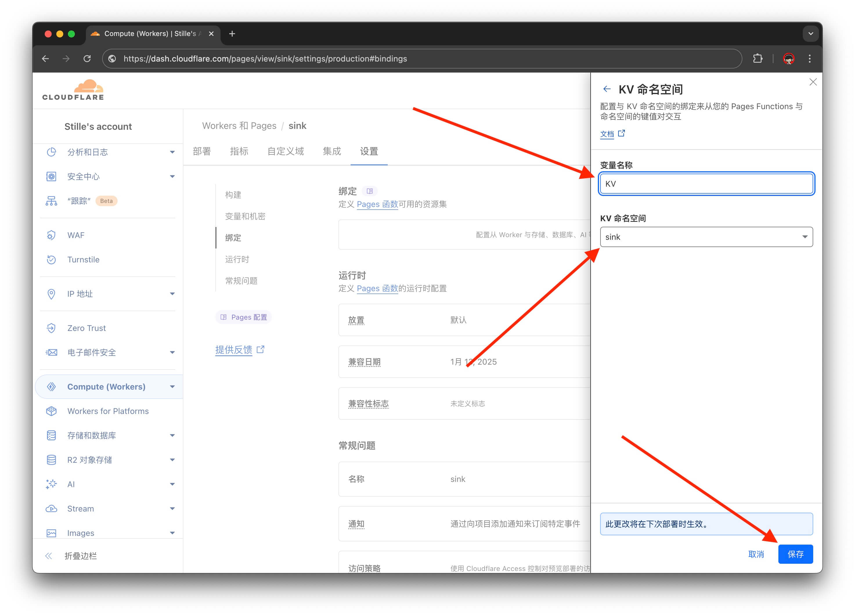Close the Compute (Workers) browser tab
Viewport: 855px width, 616px height.
(x=211, y=34)
